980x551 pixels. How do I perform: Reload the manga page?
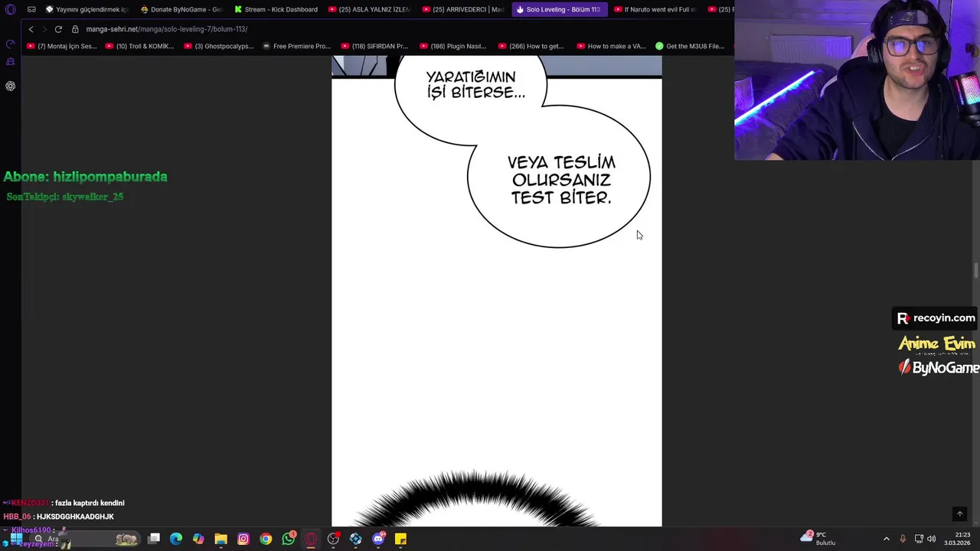[58, 29]
